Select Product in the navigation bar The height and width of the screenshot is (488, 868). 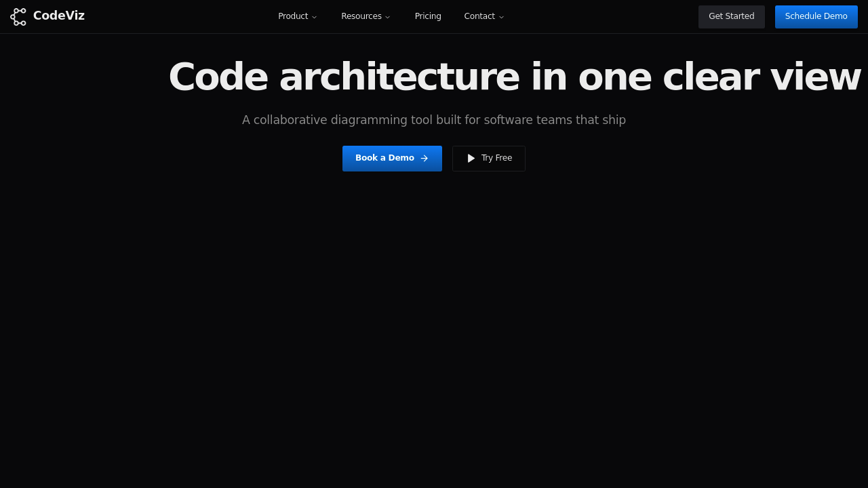click(x=293, y=16)
